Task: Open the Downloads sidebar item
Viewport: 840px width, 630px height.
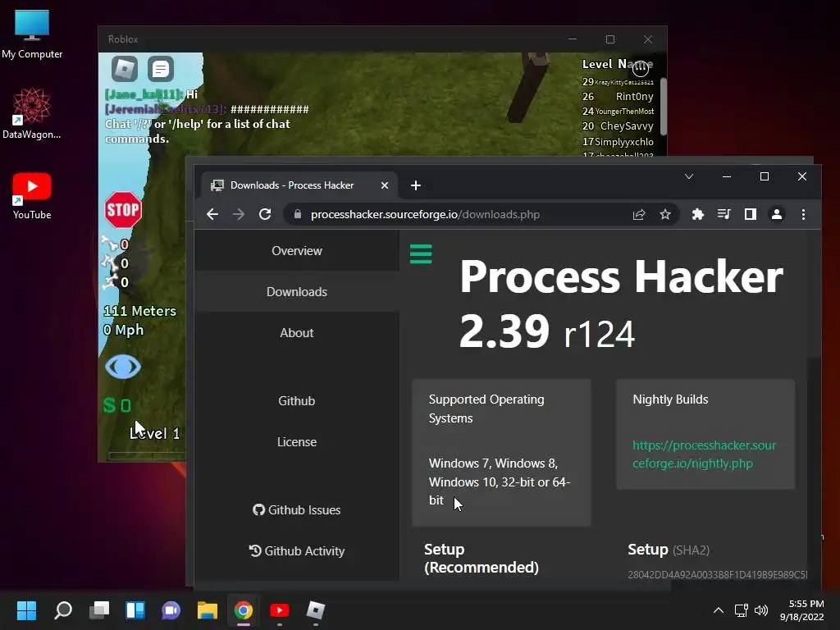Action: (x=297, y=292)
